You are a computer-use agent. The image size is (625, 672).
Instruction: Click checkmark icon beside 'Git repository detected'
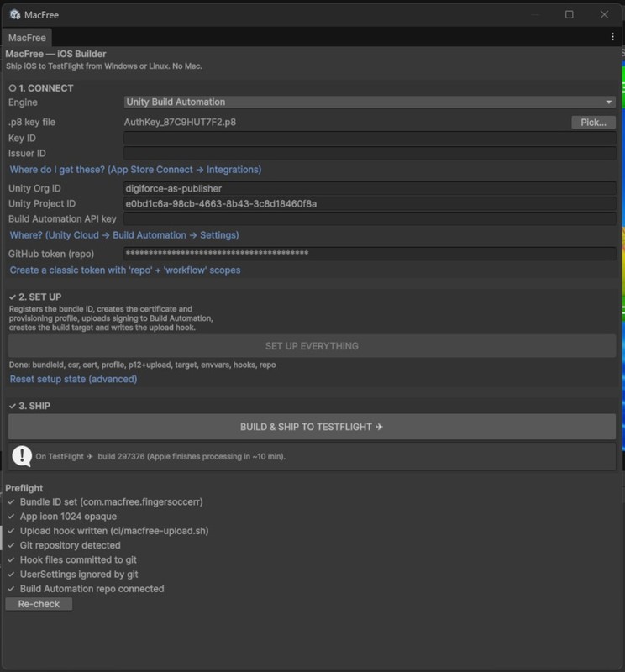(x=11, y=545)
